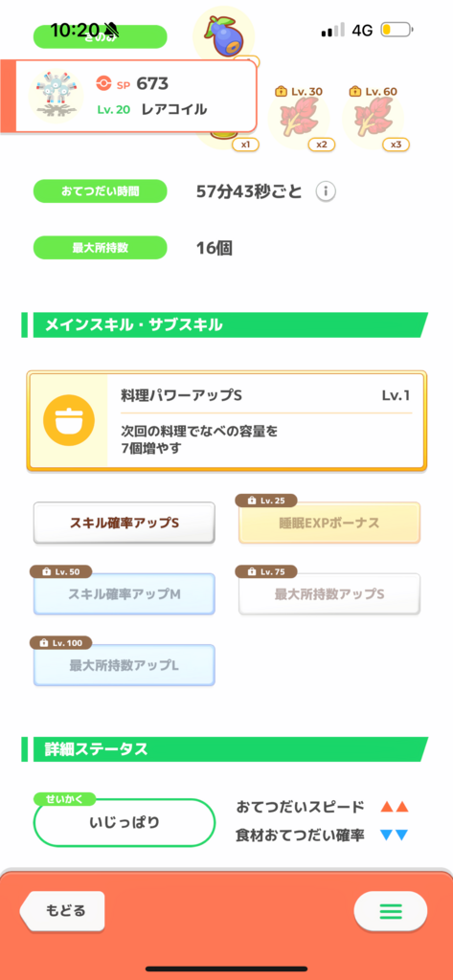453x980 pixels.
Task: Tap the locked スキル確率アップM sub skill
Action: tap(124, 593)
